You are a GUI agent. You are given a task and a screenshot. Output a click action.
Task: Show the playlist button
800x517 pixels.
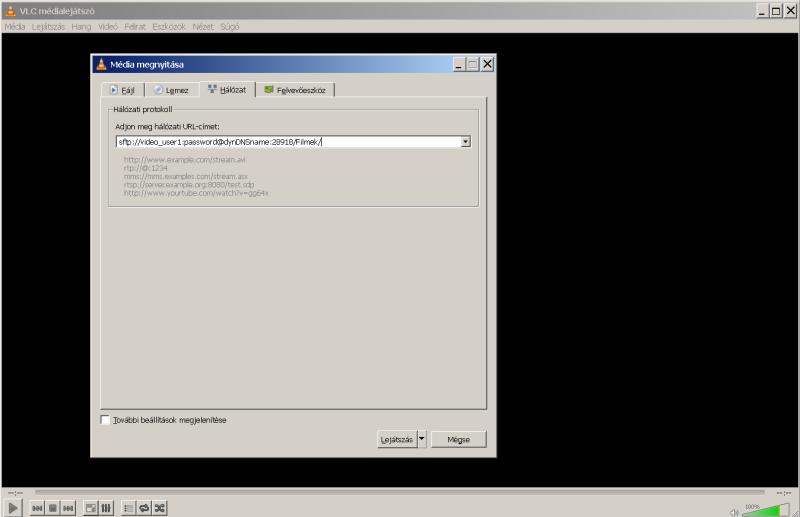click(129, 508)
